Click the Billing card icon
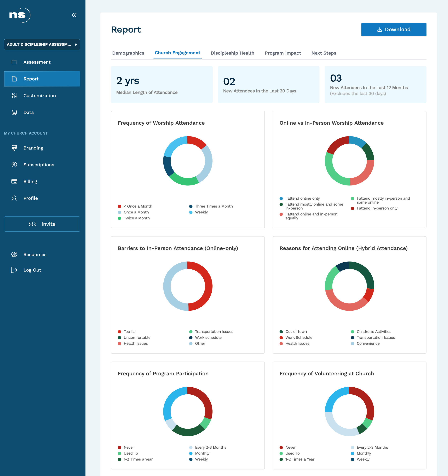 point(14,181)
